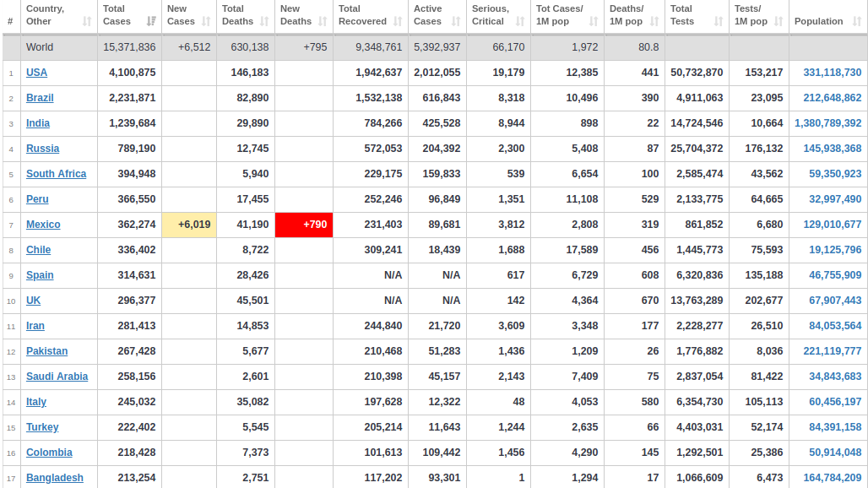The width and height of the screenshot is (868, 488).
Task: Open Pakistan population link 221,119,777
Action: point(832,351)
